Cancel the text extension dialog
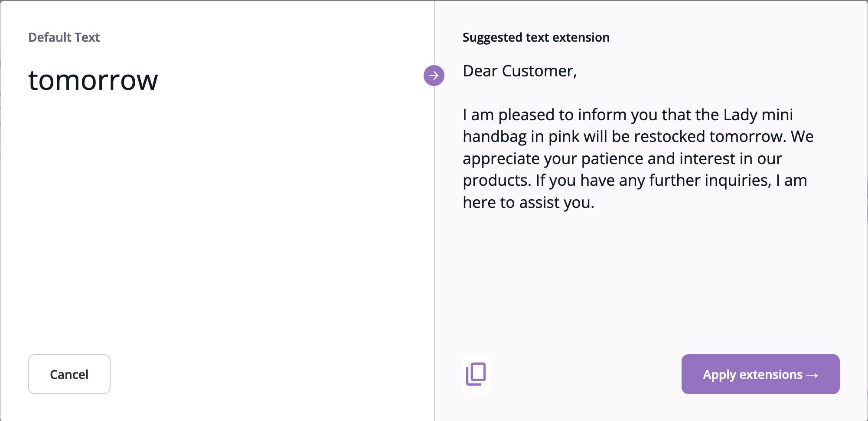 click(x=69, y=374)
